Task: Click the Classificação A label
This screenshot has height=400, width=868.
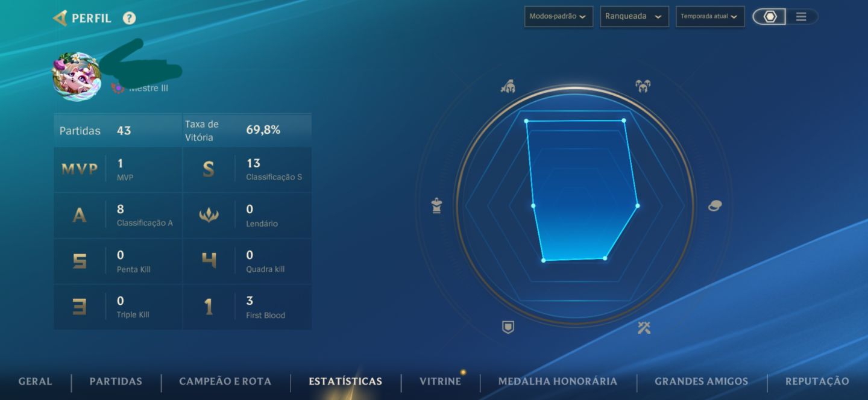Action: (145, 223)
